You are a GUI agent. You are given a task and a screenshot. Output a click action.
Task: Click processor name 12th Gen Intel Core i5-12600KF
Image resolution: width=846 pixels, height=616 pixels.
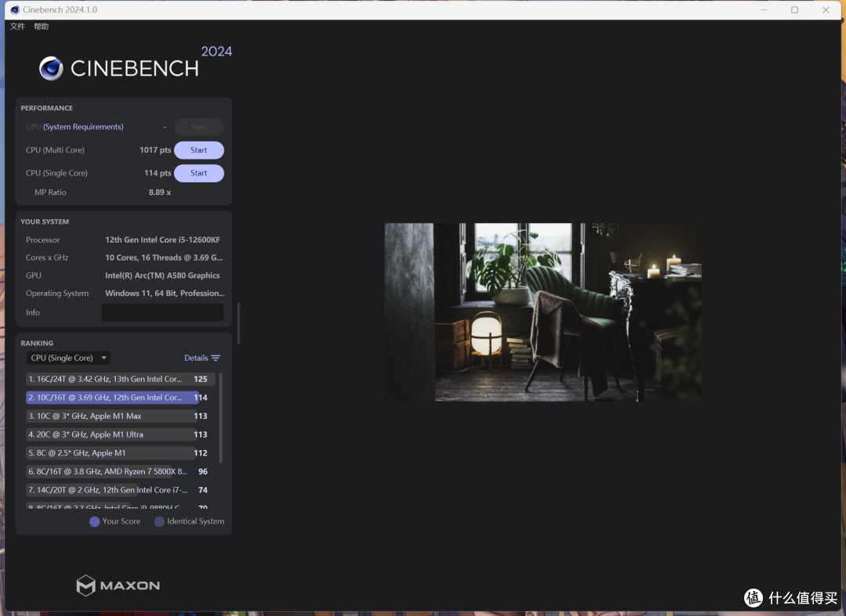tap(162, 240)
